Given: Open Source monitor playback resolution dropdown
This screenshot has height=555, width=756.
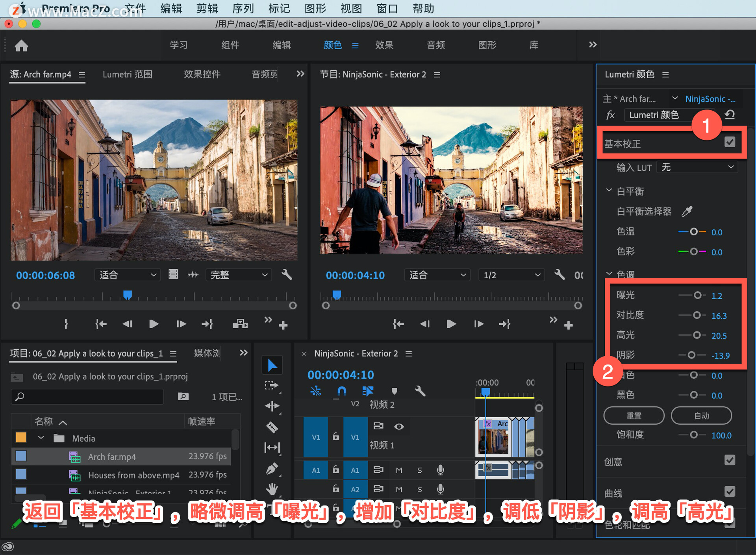Looking at the screenshot, I should click(239, 275).
